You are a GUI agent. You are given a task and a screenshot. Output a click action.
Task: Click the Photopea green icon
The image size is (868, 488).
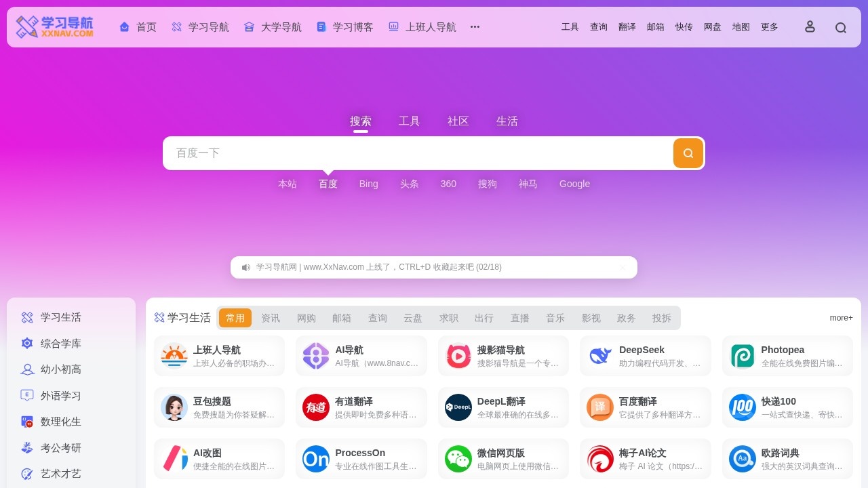point(742,355)
